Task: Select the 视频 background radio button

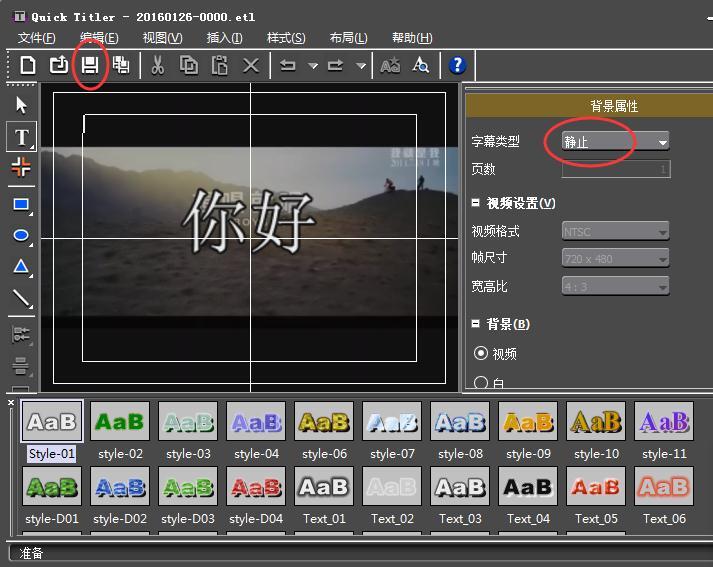Action: coord(481,353)
